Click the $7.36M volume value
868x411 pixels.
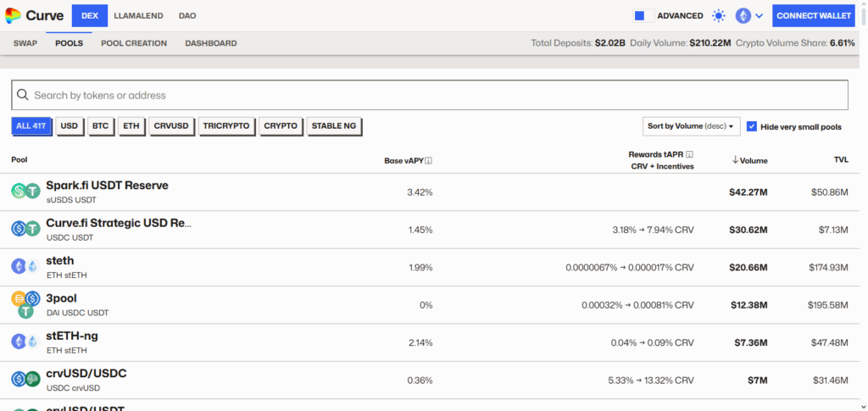click(x=751, y=343)
